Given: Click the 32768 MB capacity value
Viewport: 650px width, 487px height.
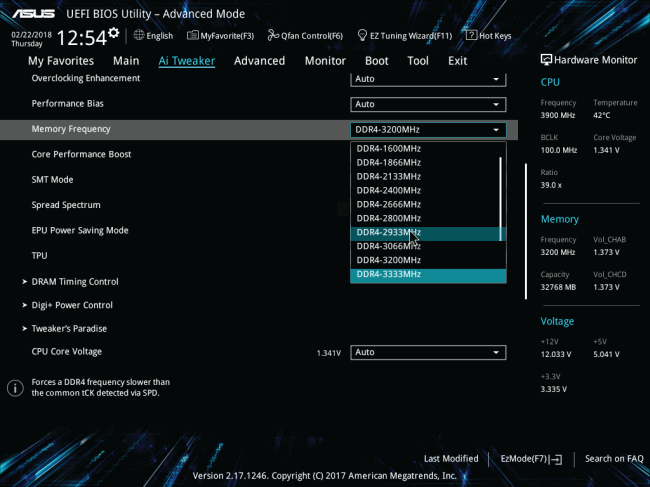Looking at the screenshot, I should tap(558, 287).
